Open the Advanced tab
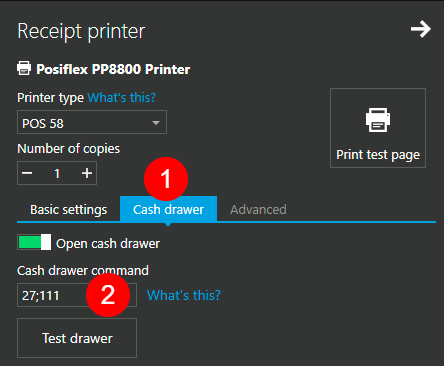 (258, 210)
